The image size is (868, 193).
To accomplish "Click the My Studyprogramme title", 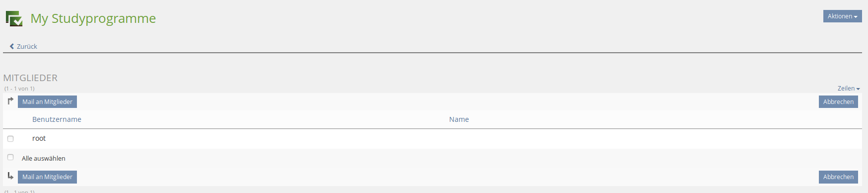I will tap(93, 18).
